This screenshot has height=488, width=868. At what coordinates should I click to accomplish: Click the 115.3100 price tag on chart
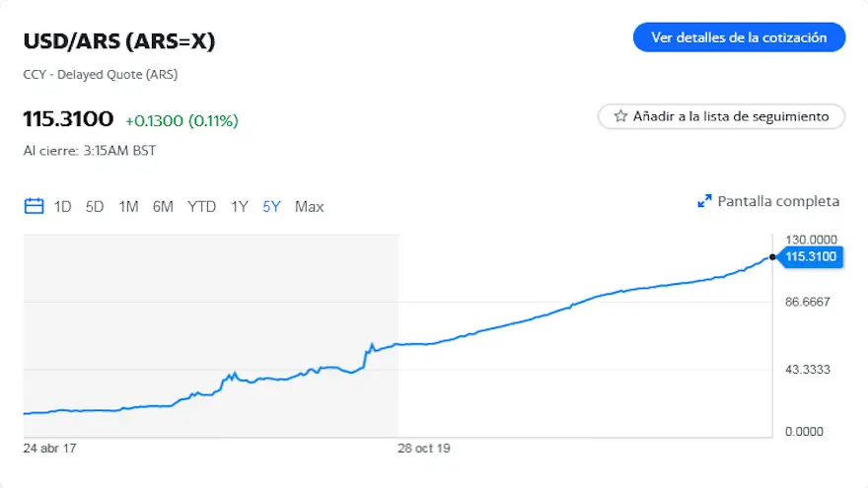pyautogui.click(x=811, y=256)
